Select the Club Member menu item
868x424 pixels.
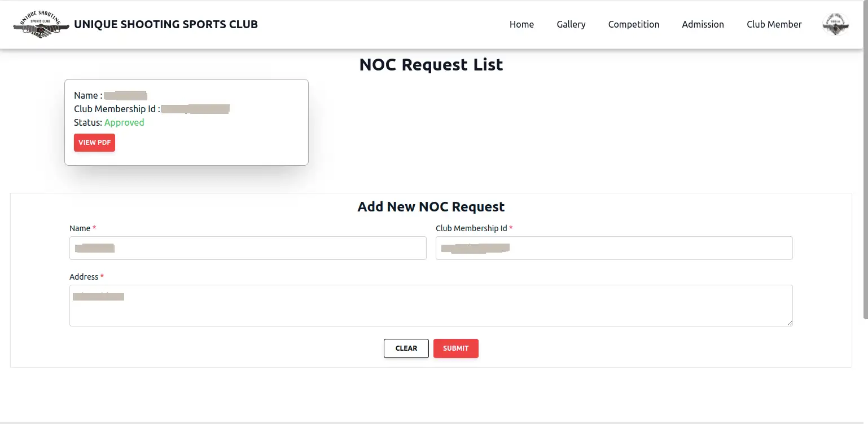(x=774, y=24)
